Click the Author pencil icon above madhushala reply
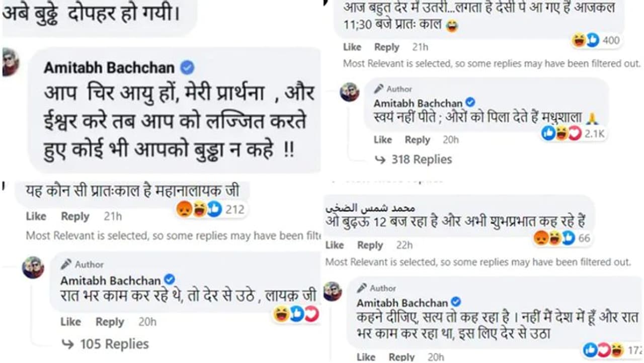The image size is (644, 363). tap(379, 89)
